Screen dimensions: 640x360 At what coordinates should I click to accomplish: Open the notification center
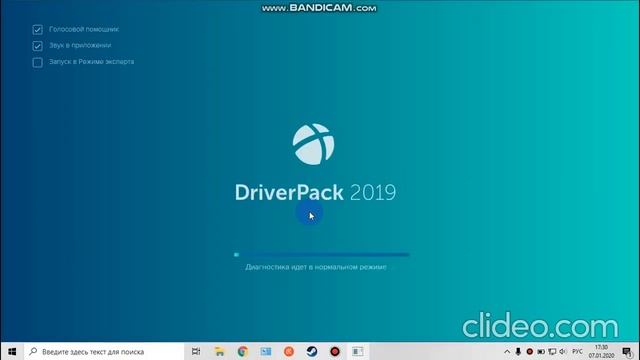tap(627, 351)
